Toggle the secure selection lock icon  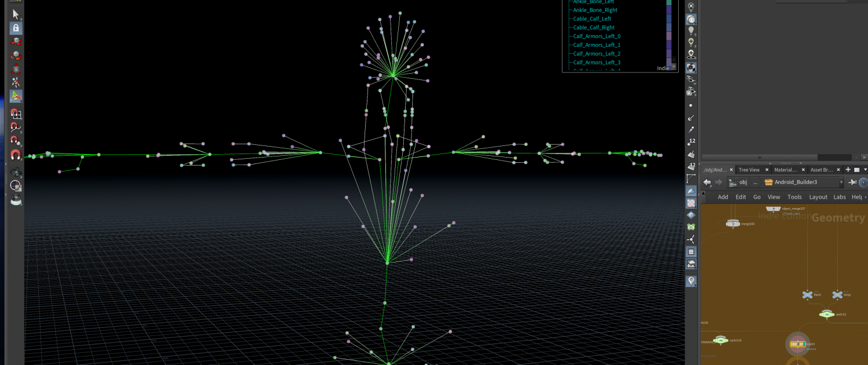point(16,28)
